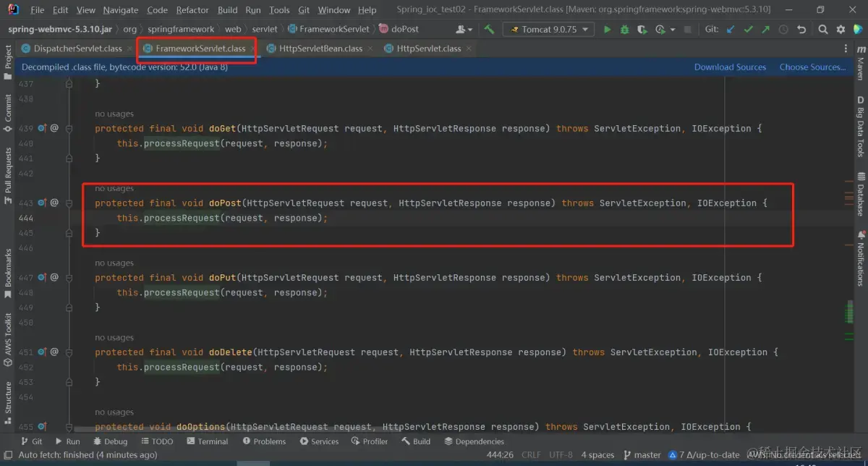This screenshot has height=466, width=868.
Task: Open the editor tabs more-options menu
Action: pyautogui.click(x=846, y=48)
